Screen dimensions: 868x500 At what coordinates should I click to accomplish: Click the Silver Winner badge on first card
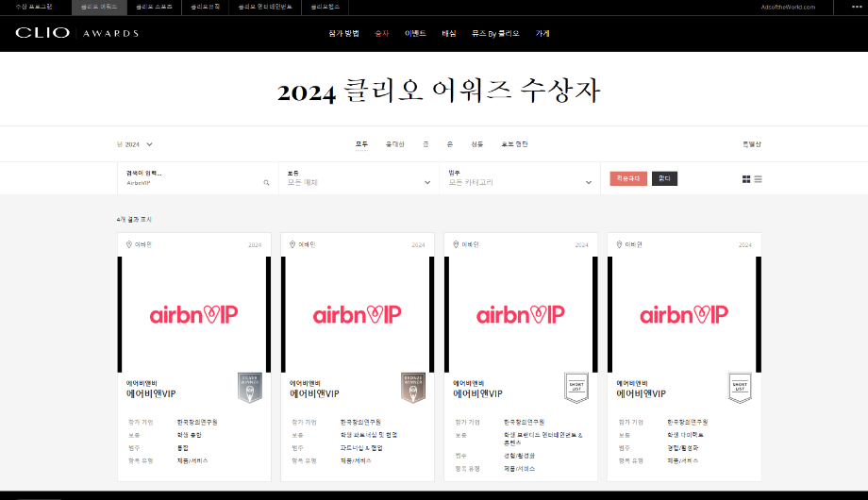[249, 387]
